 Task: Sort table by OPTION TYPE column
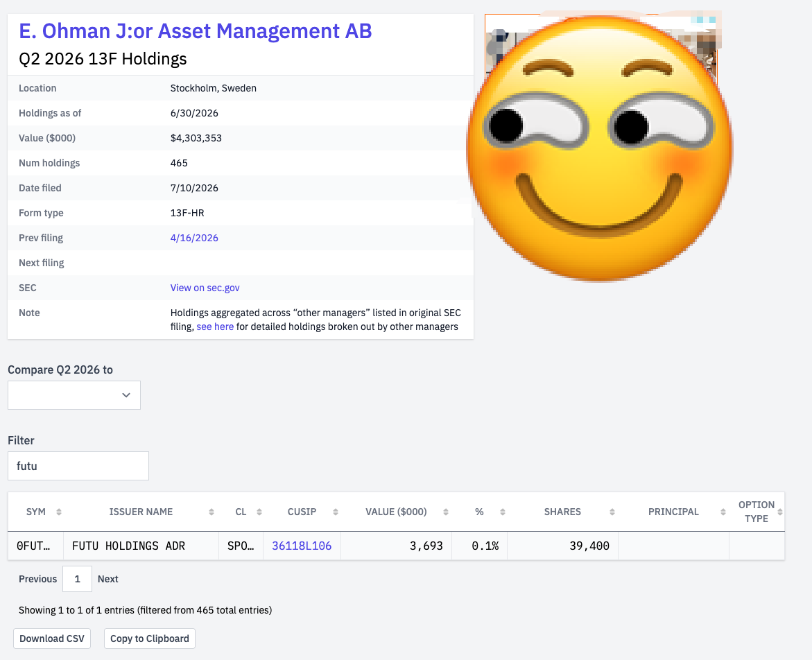[x=757, y=512]
